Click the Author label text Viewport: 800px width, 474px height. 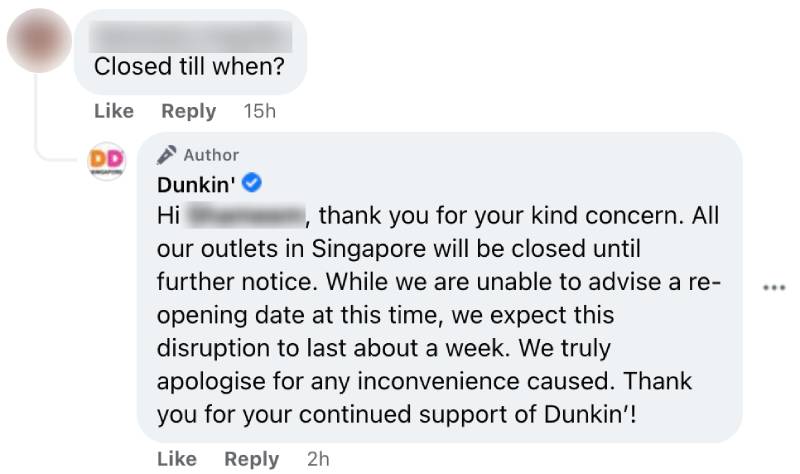click(211, 155)
